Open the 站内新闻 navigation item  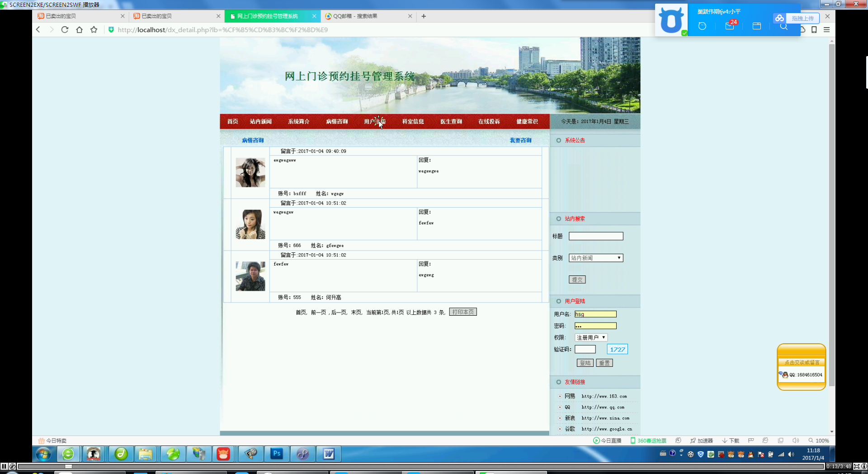(261, 121)
